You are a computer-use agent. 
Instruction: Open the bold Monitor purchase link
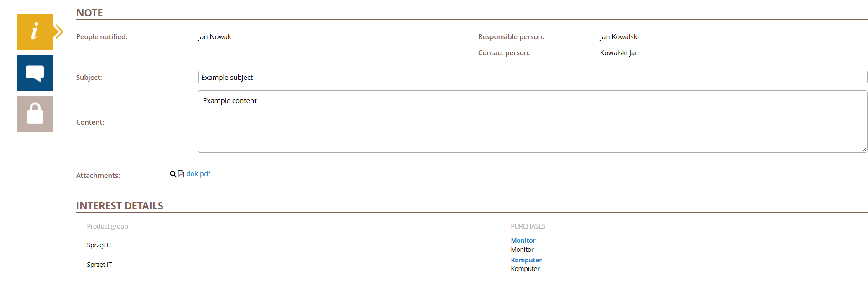click(523, 240)
